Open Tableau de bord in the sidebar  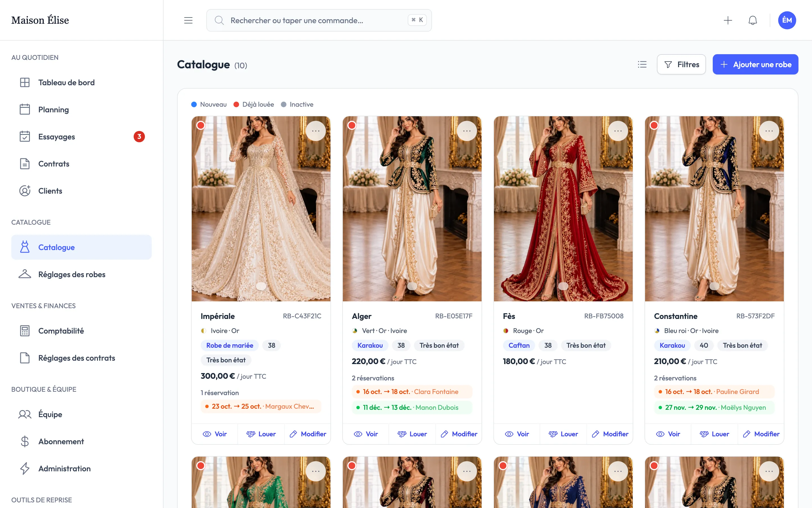[x=81, y=82]
